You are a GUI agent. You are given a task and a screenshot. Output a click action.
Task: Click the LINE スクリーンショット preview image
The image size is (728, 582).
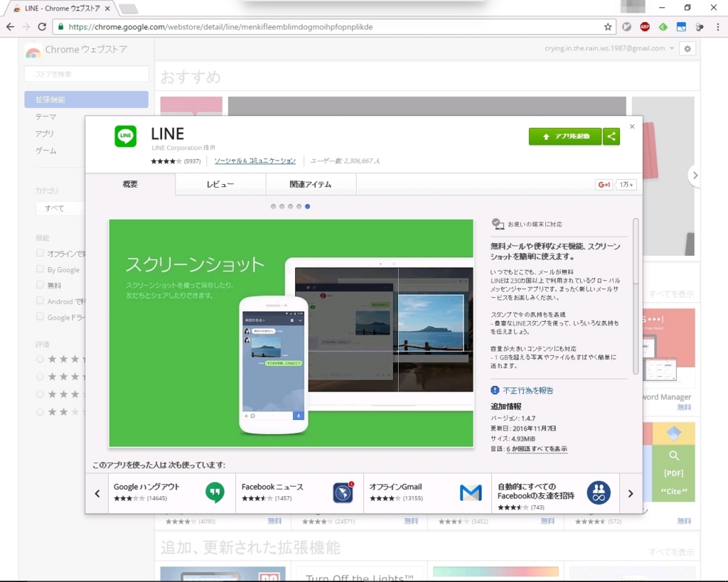(x=291, y=333)
